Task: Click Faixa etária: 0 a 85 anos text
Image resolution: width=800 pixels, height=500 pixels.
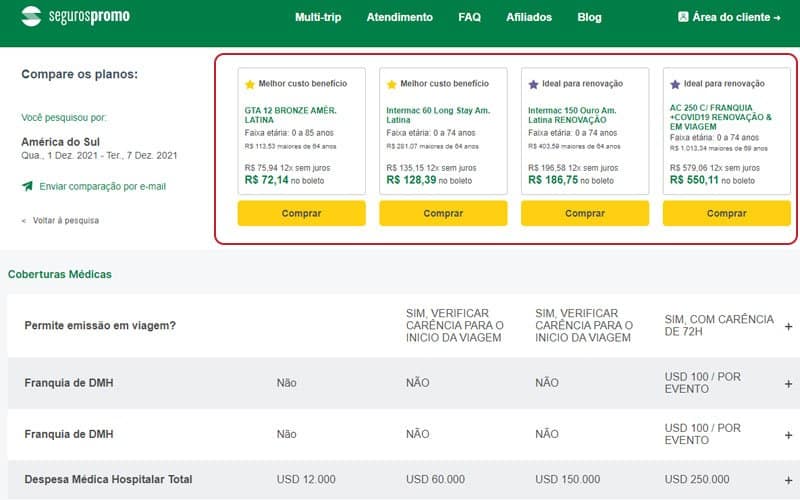Action: (x=289, y=133)
